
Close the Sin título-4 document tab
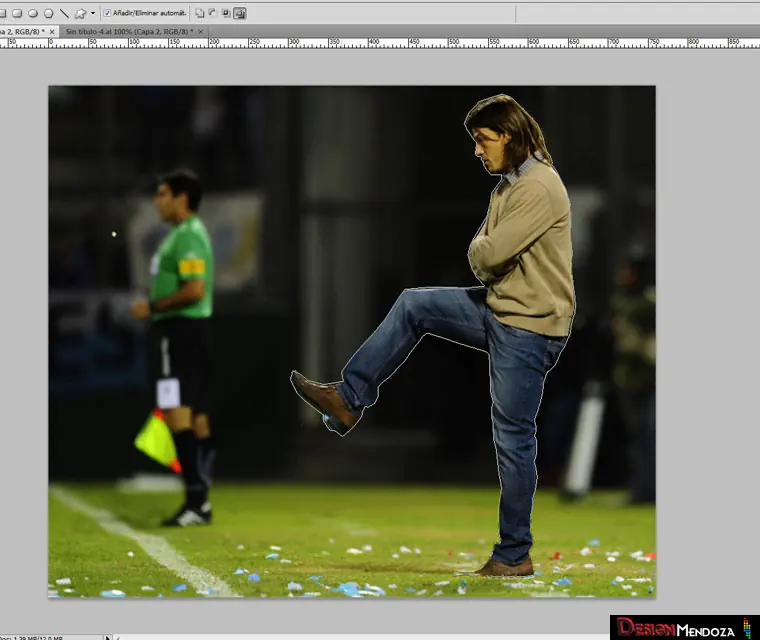(200, 32)
